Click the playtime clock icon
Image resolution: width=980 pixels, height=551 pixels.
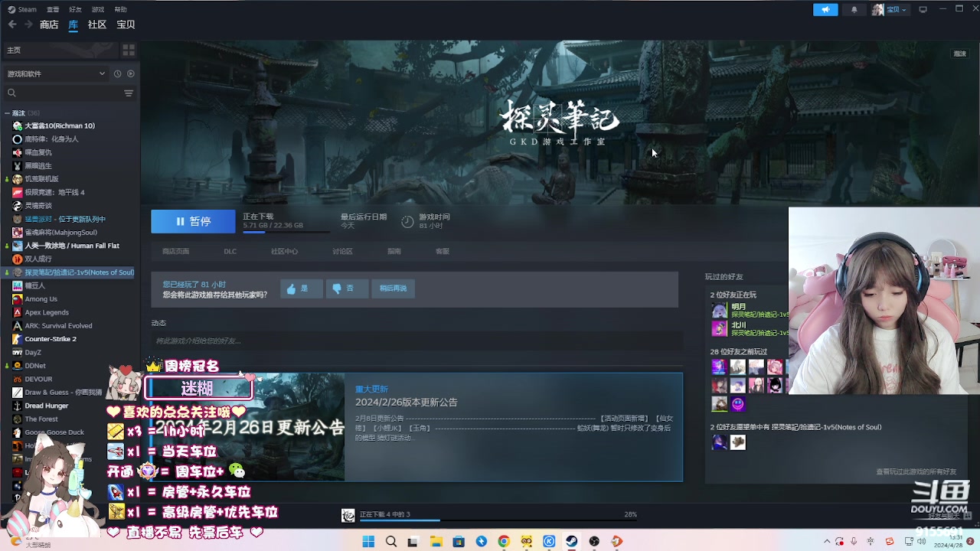point(407,221)
